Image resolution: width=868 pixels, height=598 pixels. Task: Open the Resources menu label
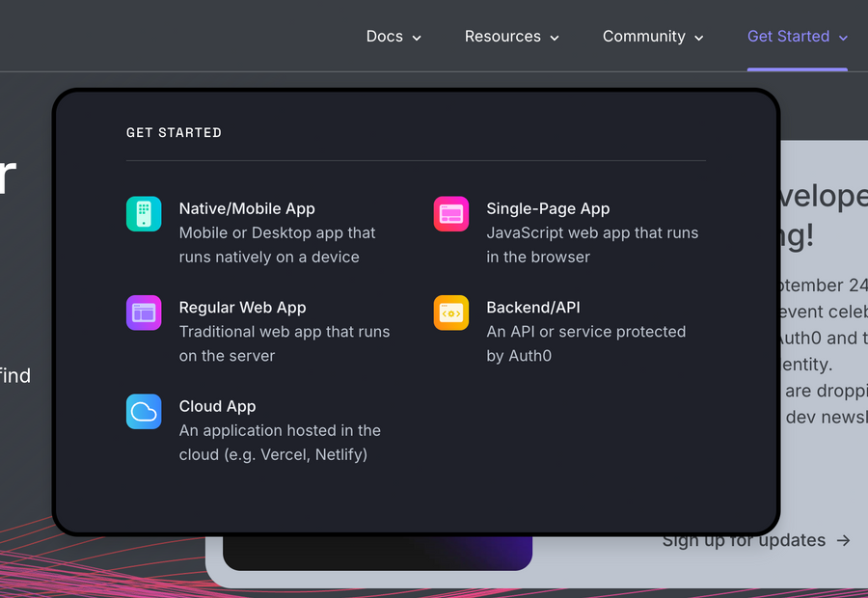point(502,37)
